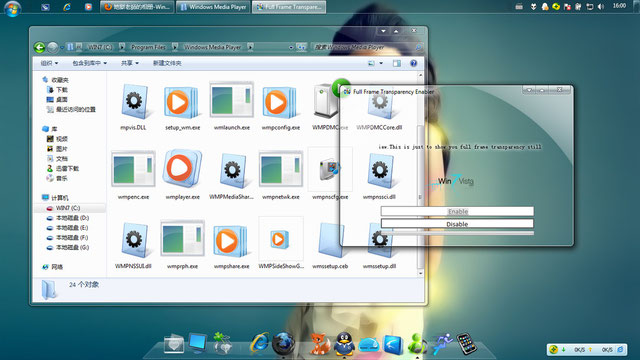640x360 pixels.
Task: Open the phone icon in the dock
Action: pos(467,344)
